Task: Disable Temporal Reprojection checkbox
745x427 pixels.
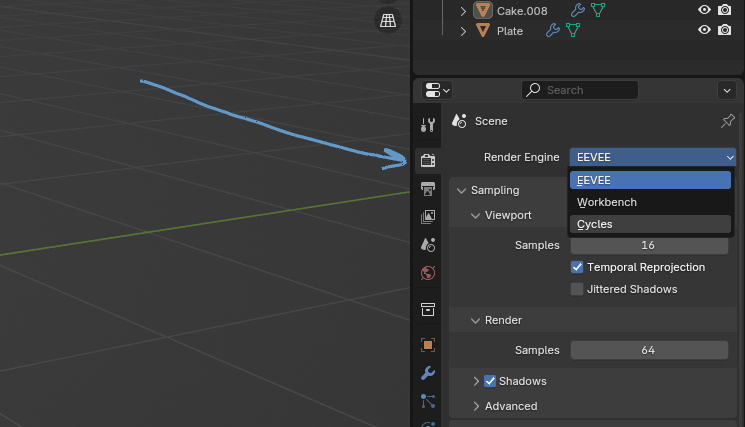Action: click(x=577, y=267)
